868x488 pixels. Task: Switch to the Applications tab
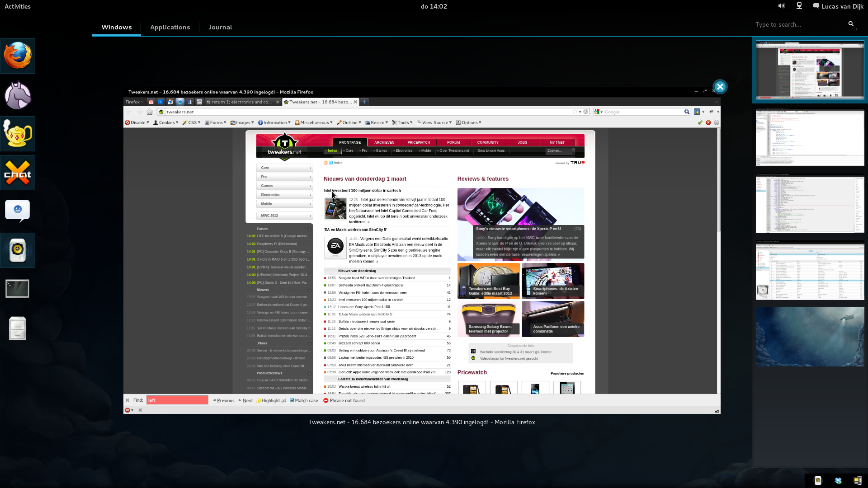pos(170,27)
